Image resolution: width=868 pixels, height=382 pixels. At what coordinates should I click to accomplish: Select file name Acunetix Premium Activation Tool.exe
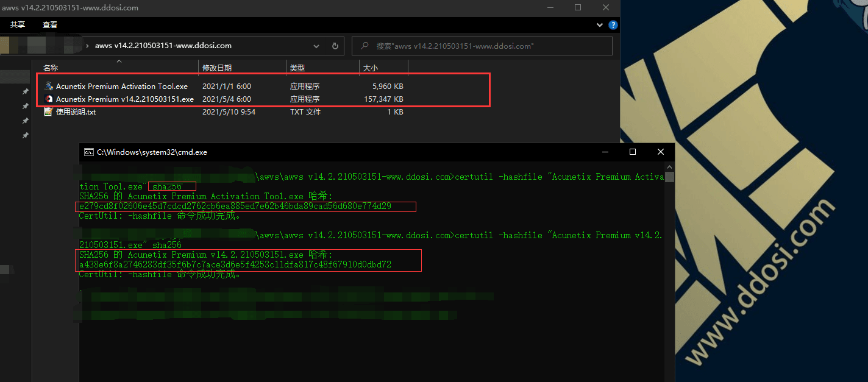pos(122,87)
